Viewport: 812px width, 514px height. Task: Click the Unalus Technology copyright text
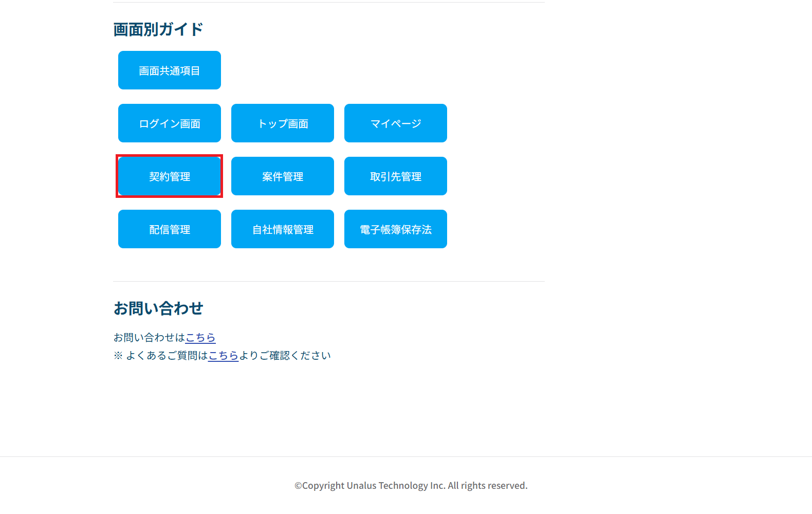point(411,486)
